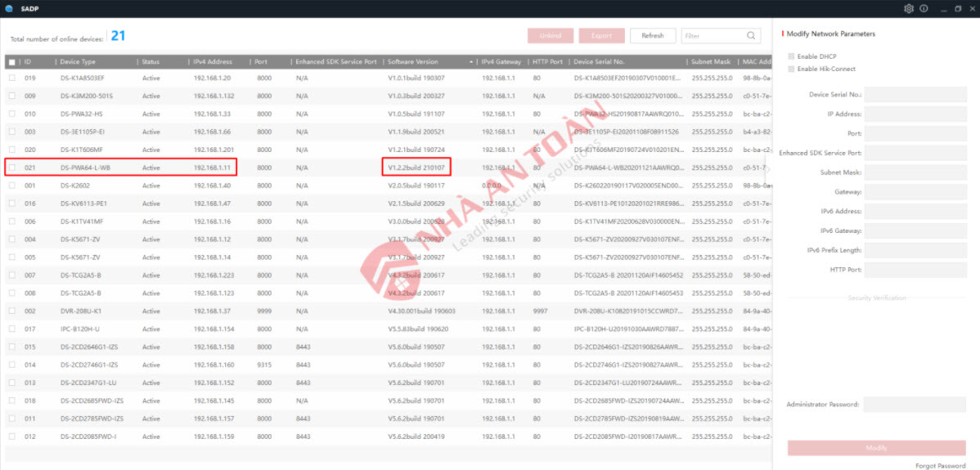Click the Administrator Password field
The width and height of the screenshot is (980, 470).
point(915,405)
